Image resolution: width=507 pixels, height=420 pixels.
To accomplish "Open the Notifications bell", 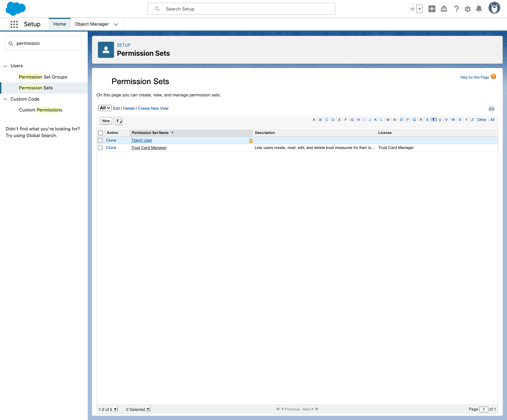I will tap(479, 9).
